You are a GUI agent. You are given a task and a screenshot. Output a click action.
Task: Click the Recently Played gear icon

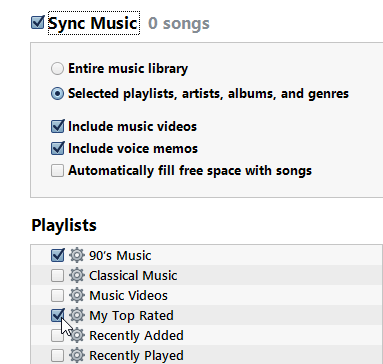77,356
